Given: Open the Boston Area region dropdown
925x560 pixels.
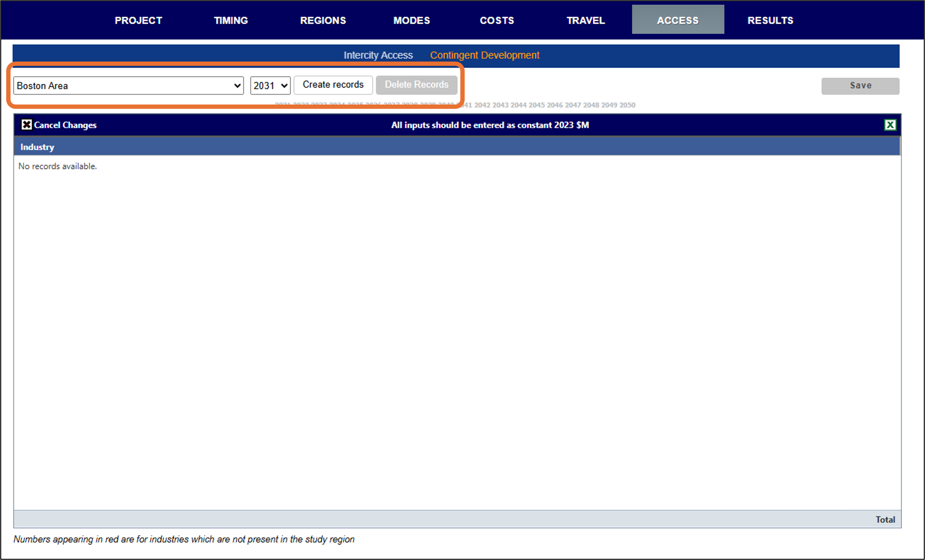Looking at the screenshot, I should (x=128, y=86).
